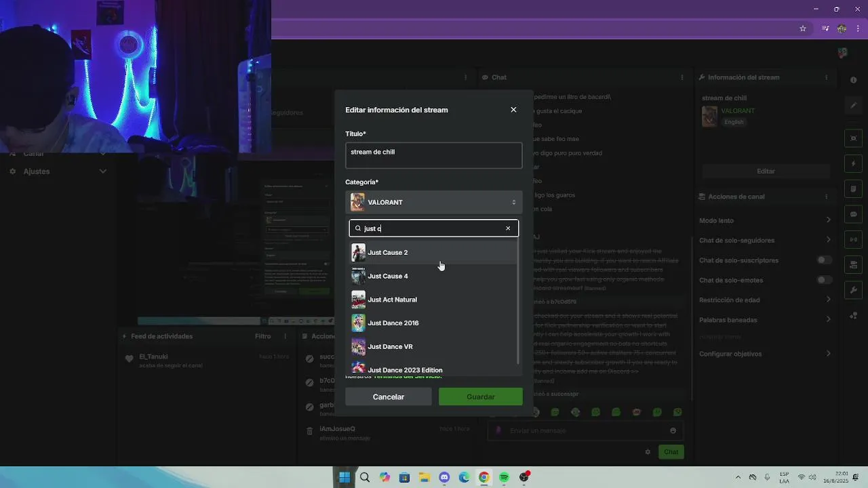
Task: Click Enviar un mensaje chat input
Action: coord(585,430)
